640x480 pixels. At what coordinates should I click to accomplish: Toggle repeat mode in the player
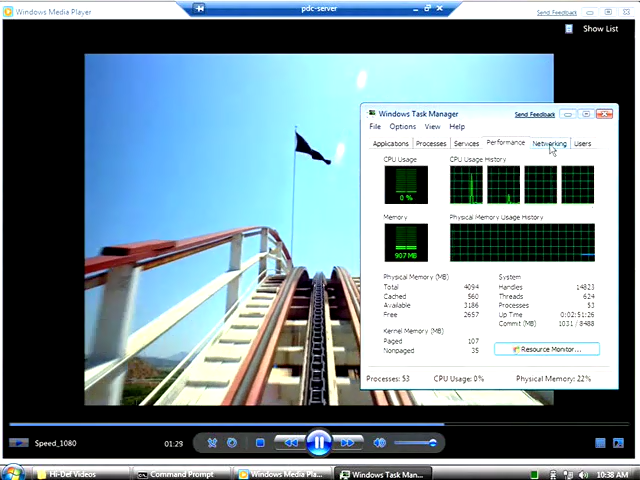click(x=232, y=442)
